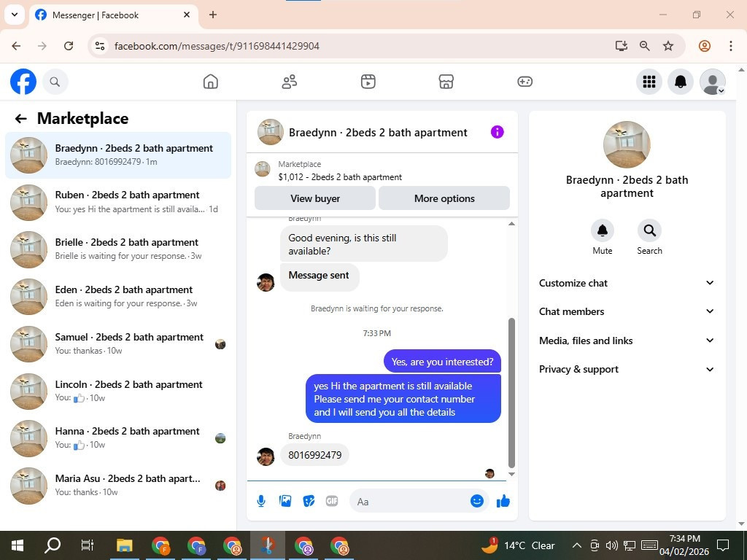Expand Media, files and links section
Viewport: 747px width, 560px height.
pos(627,341)
